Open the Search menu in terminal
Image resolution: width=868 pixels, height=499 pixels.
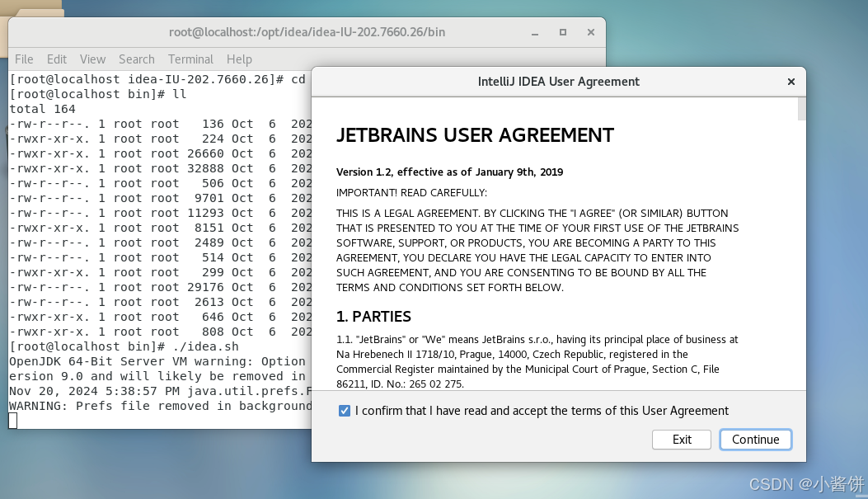tap(136, 59)
